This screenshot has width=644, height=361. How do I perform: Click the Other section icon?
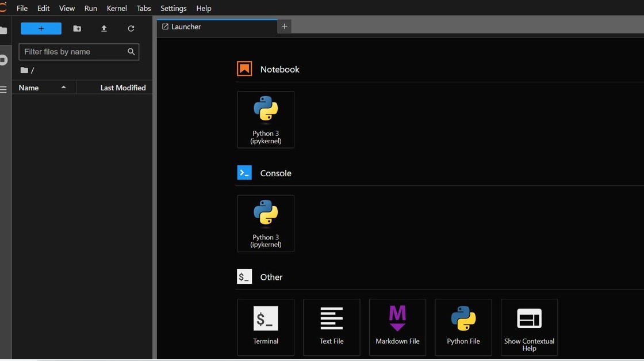pos(244,276)
